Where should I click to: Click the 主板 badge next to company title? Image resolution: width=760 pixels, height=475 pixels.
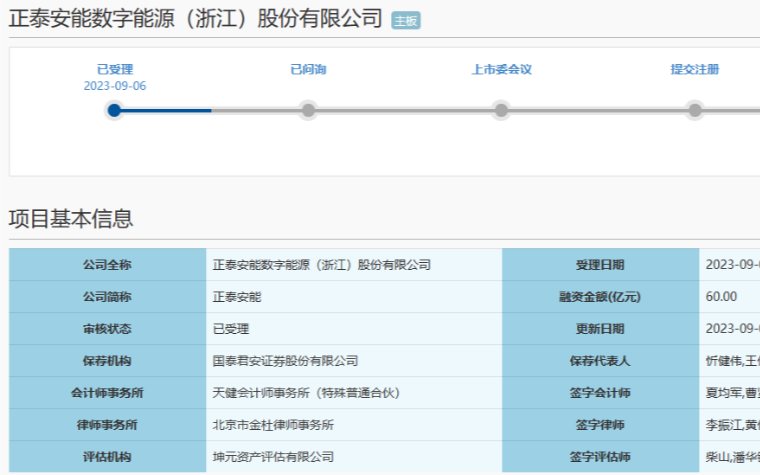[406, 21]
